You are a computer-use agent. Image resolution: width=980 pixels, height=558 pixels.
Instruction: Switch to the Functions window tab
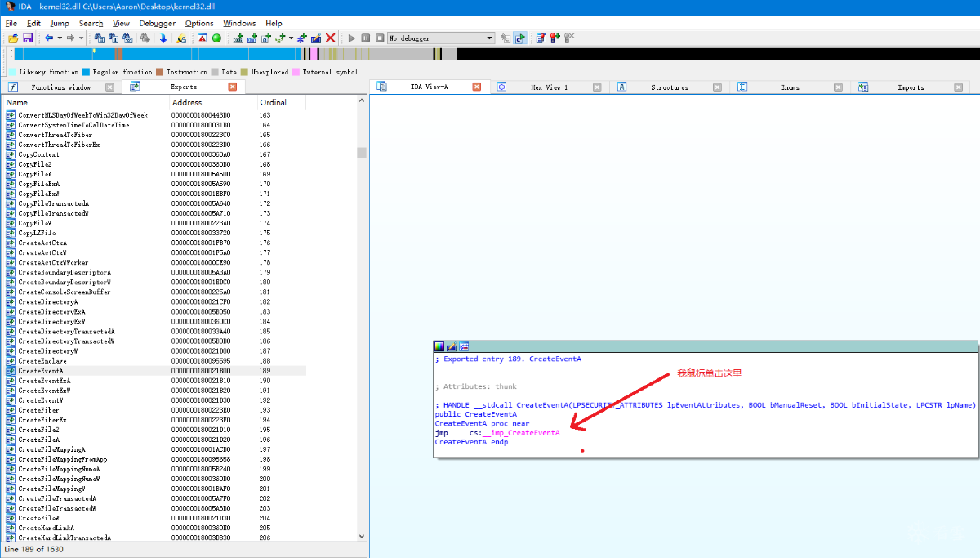[61, 87]
